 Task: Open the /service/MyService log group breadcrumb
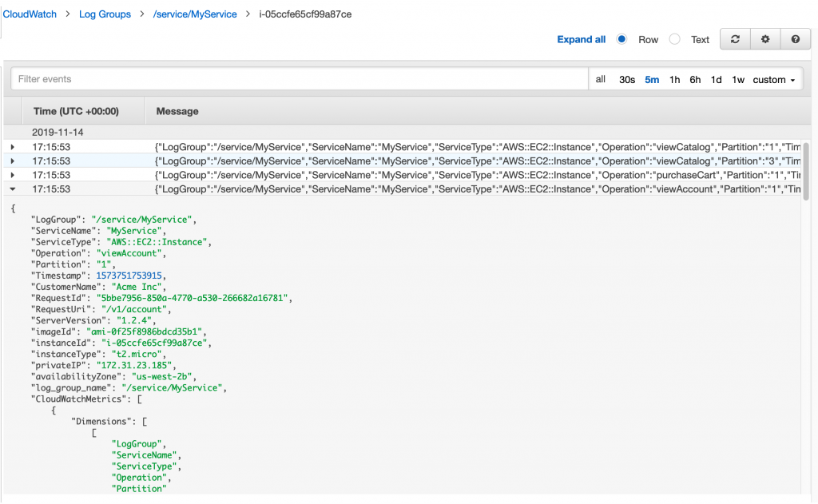click(195, 14)
